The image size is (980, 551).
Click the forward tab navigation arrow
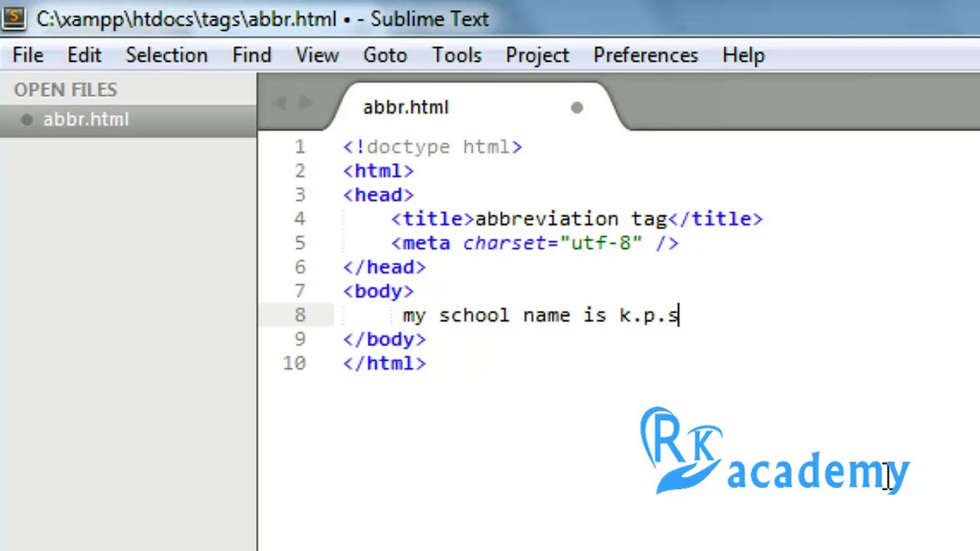pos(306,103)
